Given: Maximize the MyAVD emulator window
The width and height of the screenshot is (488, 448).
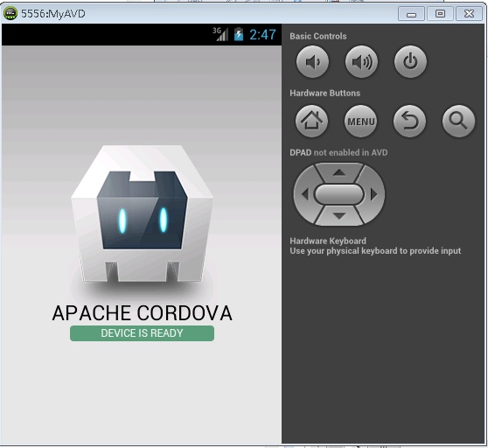Looking at the screenshot, I should pyautogui.click(x=440, y=14).
